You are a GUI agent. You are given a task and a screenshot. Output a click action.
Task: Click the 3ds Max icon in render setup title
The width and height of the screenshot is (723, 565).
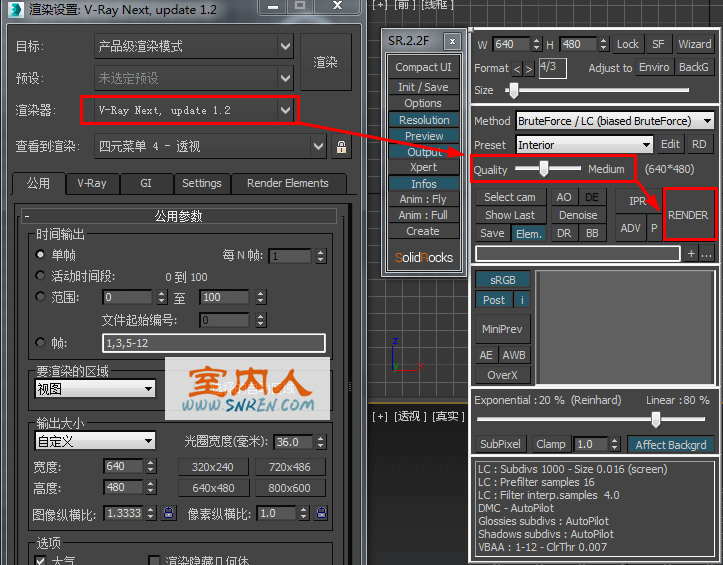click(16, 9)
